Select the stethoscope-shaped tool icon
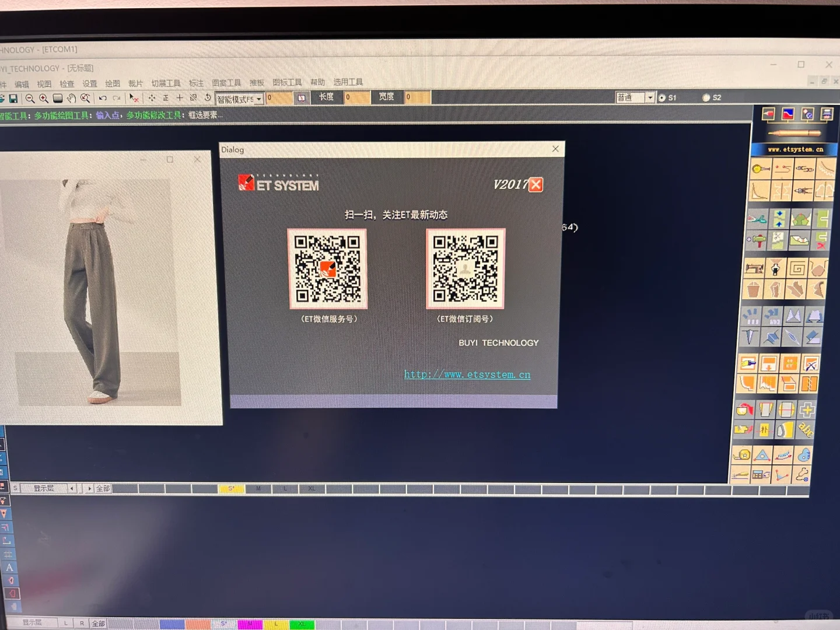840x630 pixels. click(802, 475)
